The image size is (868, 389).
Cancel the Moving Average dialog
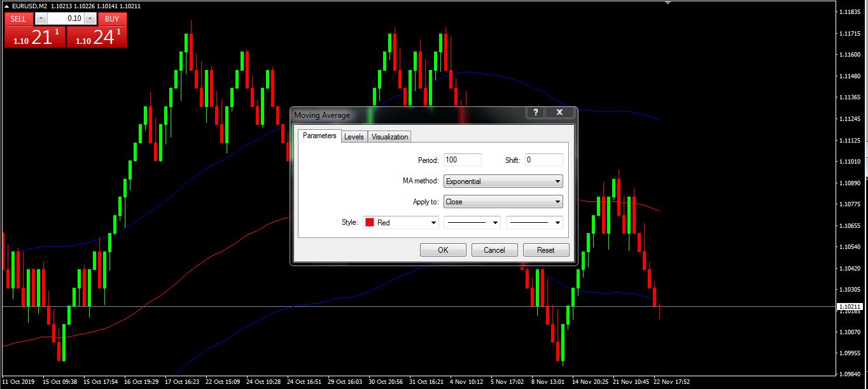[494, 250]
